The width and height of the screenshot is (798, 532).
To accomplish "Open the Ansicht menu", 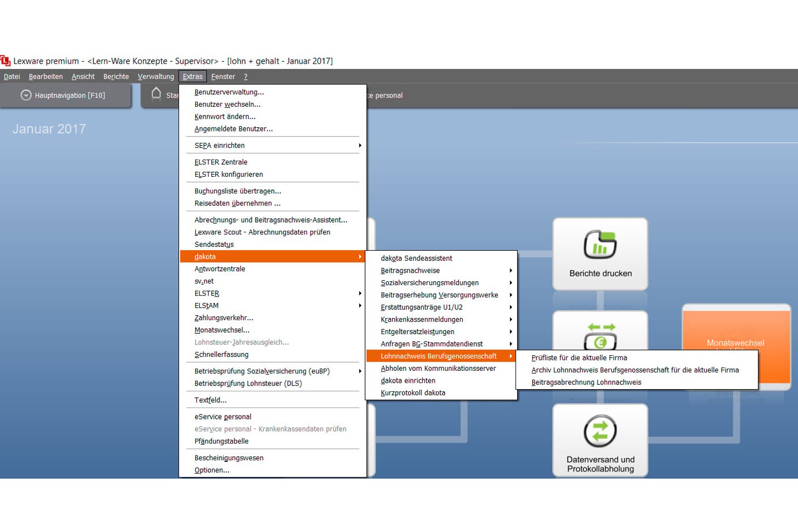I will tap(83, 77).
